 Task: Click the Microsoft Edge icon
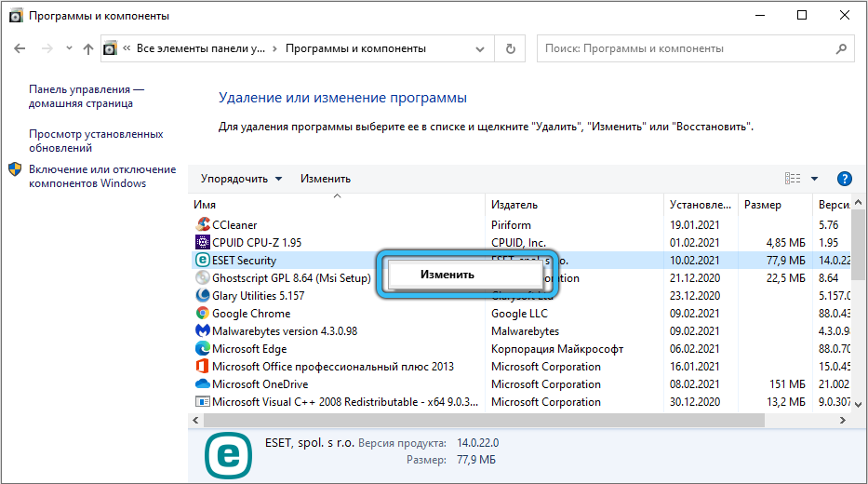pos(203,349)
